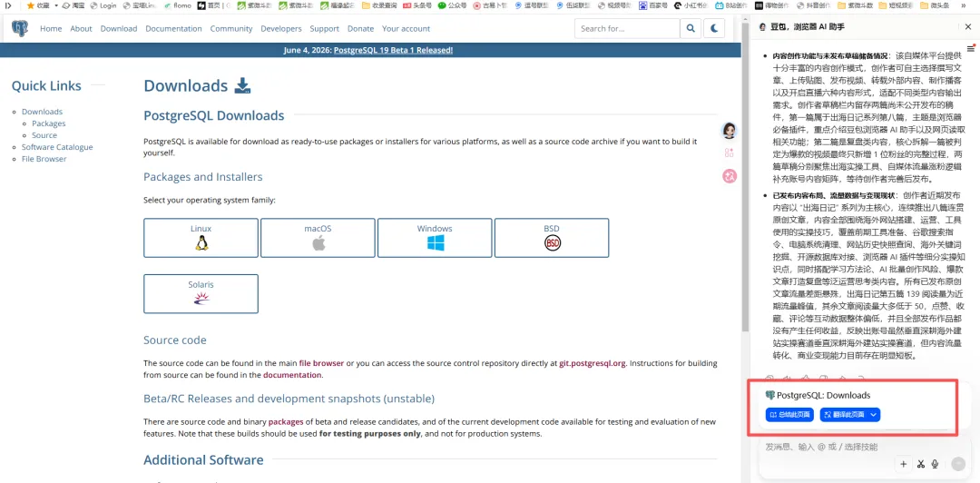The height and width of the screenshot is (483, 980).
Task: Click the grey send button in chat
Action: pyautogui.click(x=958, y=464)
